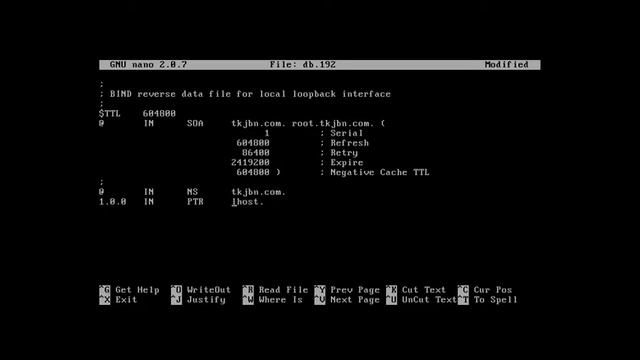This screenshot has width=640, height=360.
Task: Click the ^G Get Help shortcut
Action: 129,290
